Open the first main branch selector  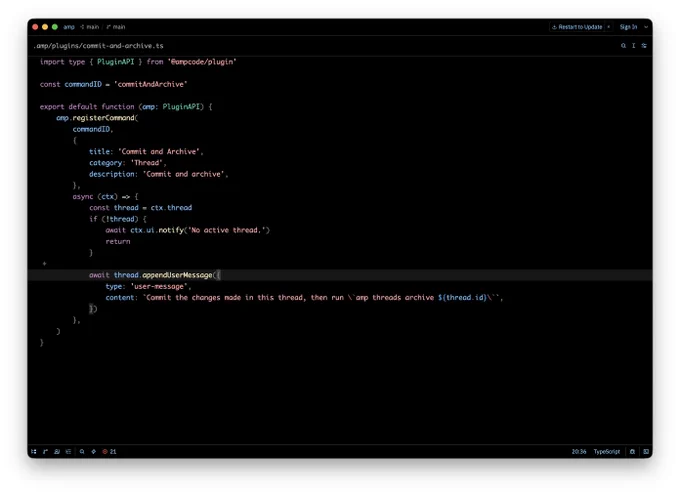90,27
